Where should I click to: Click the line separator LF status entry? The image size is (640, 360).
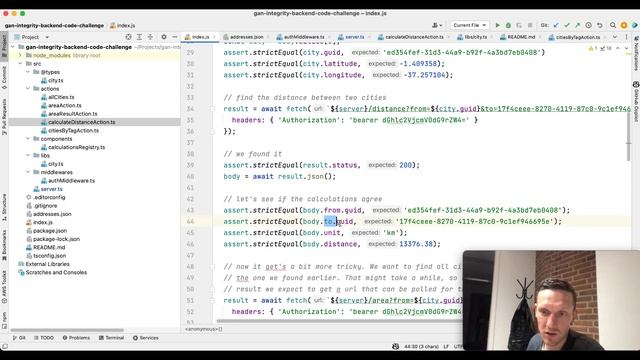446,347
